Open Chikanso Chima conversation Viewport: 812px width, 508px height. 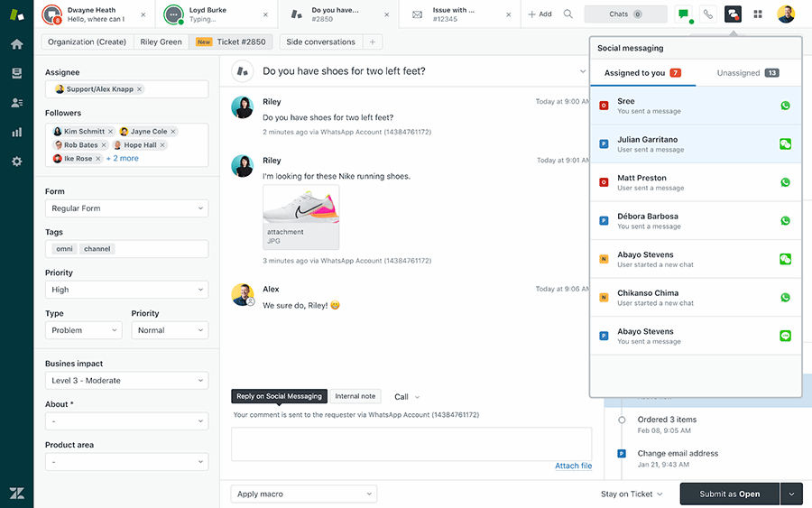point(696,297)
